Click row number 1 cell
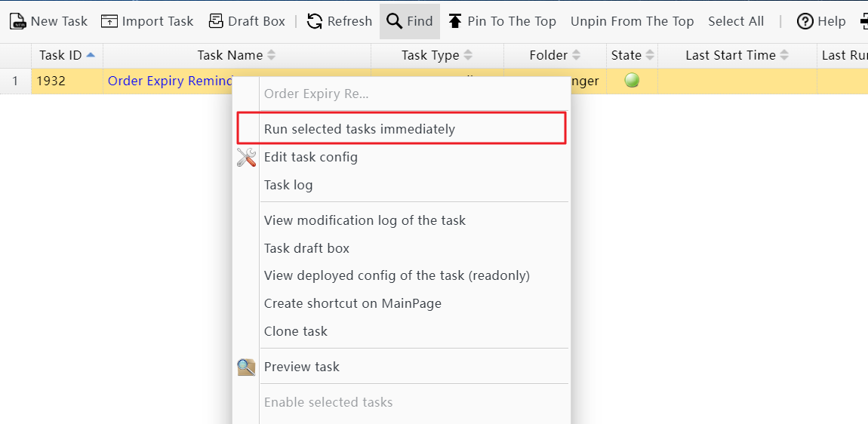 click(x=15, y=81)
